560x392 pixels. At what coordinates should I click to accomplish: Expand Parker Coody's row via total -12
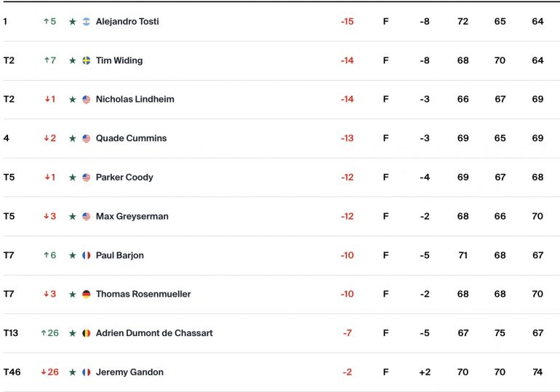(x=347, y=177)
